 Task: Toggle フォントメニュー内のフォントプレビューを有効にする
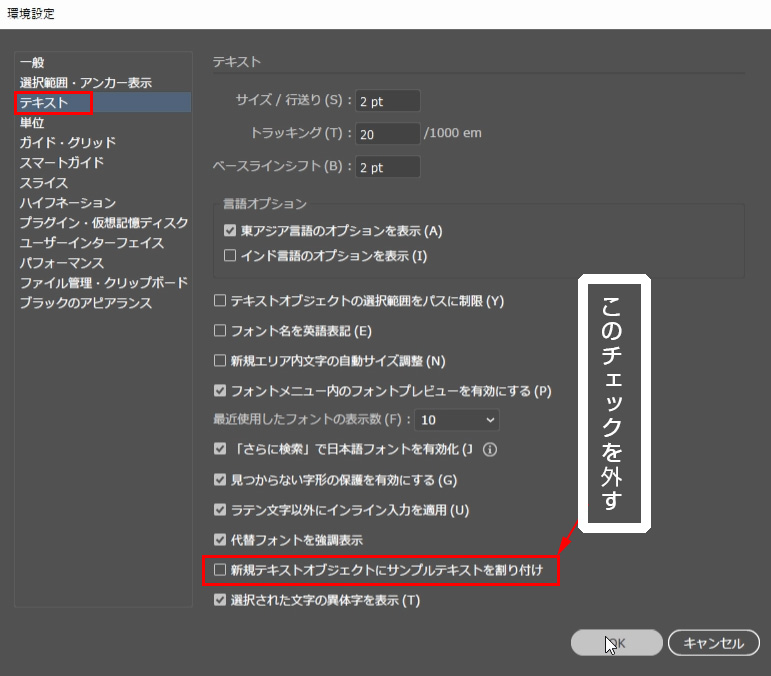point(220,391)
